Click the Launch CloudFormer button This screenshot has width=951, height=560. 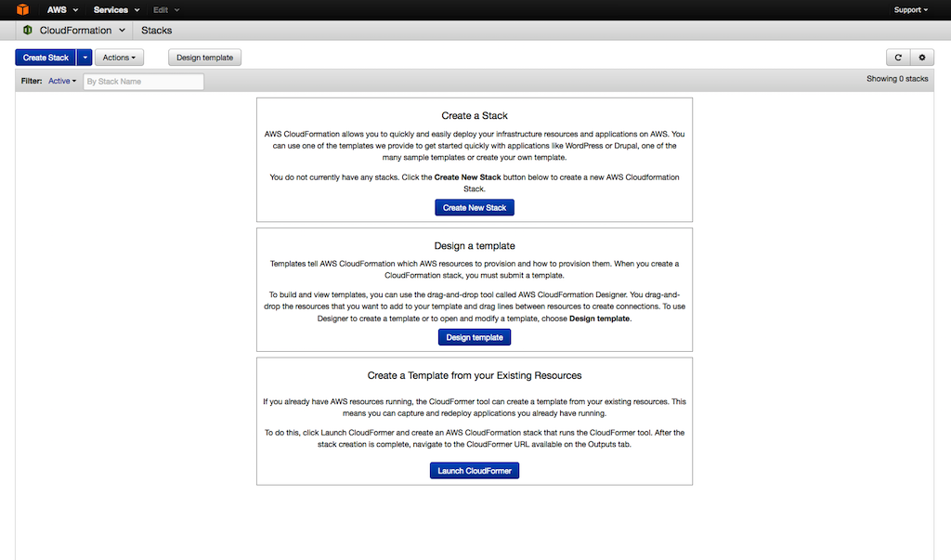(x=475, y=471)
